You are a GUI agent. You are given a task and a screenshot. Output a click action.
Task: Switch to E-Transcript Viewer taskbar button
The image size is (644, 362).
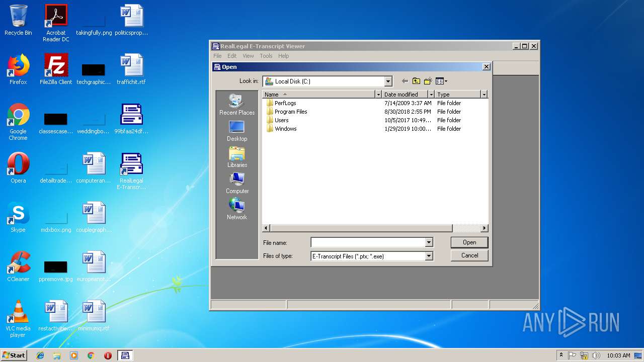tap(125, 355)
